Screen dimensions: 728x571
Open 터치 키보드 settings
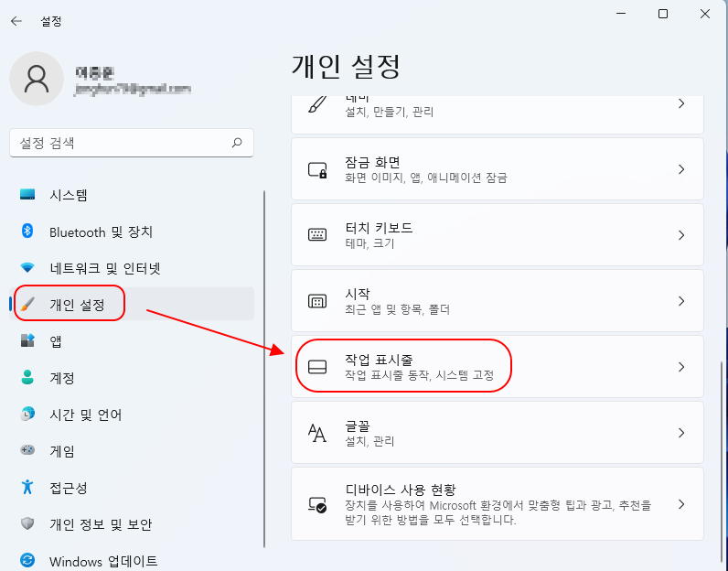click(498, 234)
